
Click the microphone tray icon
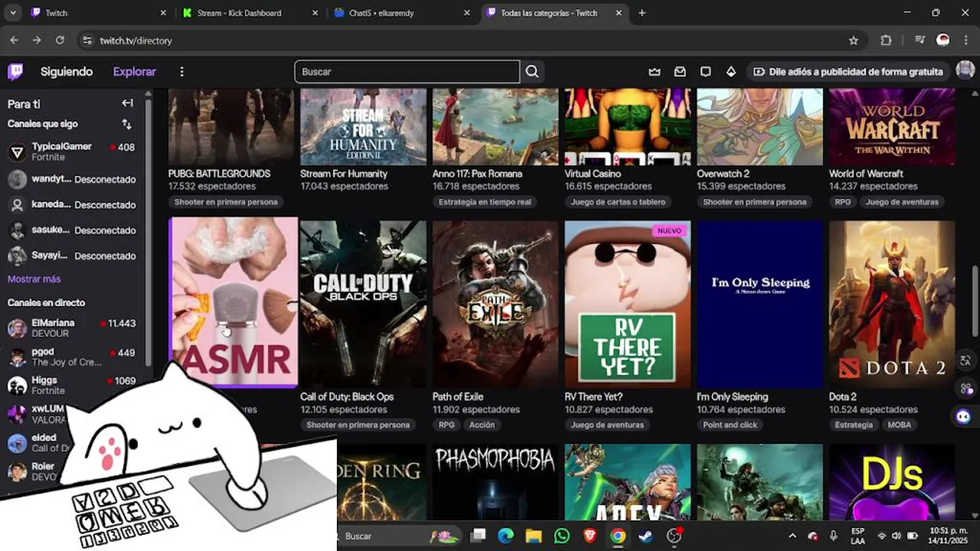tap(833, 536)
